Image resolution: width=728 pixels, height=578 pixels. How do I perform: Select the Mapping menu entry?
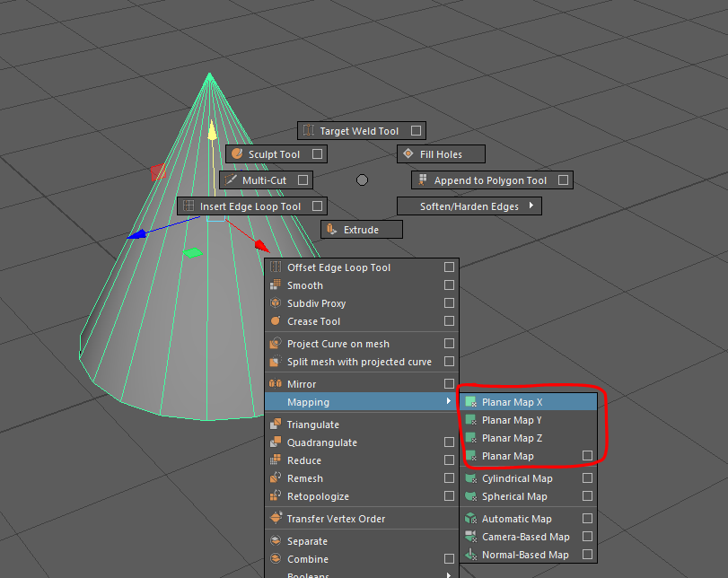tap(361, 401)
